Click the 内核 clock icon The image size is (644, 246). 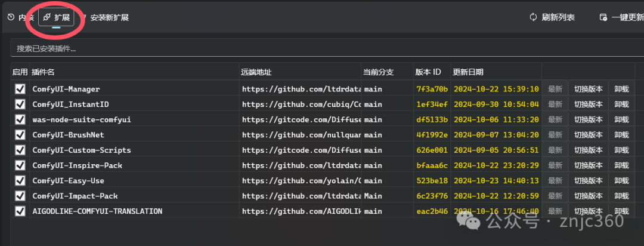click(11, 17)
